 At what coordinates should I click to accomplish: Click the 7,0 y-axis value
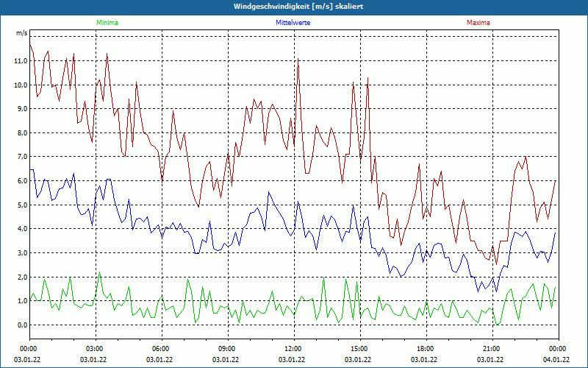(x=22, y=157)
